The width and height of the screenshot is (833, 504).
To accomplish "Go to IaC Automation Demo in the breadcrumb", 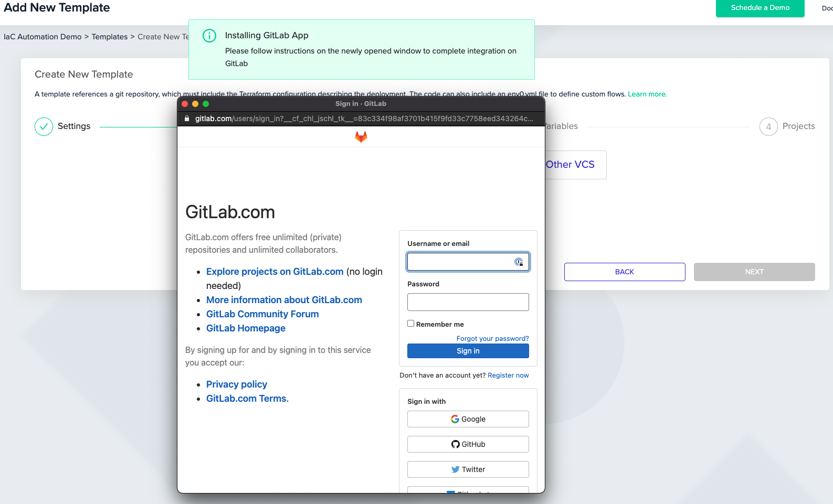I will [x=43, y=37].
